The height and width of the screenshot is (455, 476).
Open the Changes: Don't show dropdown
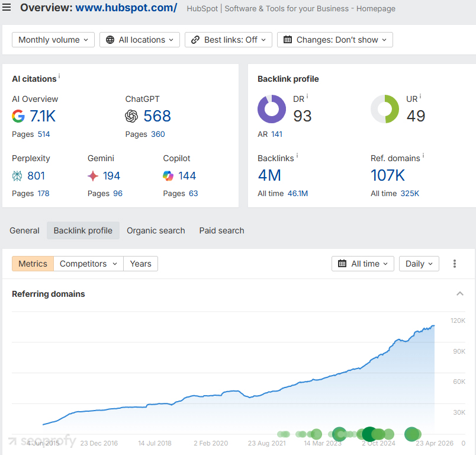(x=335, y=40)
